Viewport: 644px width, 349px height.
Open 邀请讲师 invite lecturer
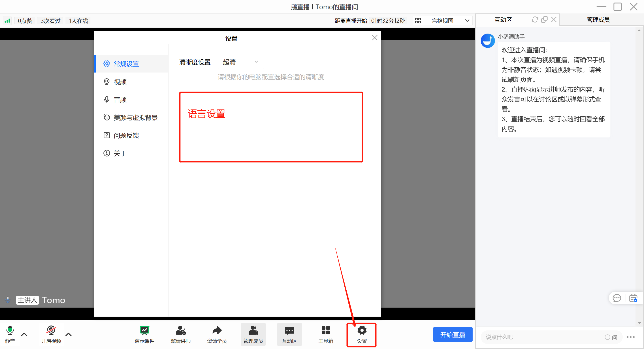[x=181, y=334]
